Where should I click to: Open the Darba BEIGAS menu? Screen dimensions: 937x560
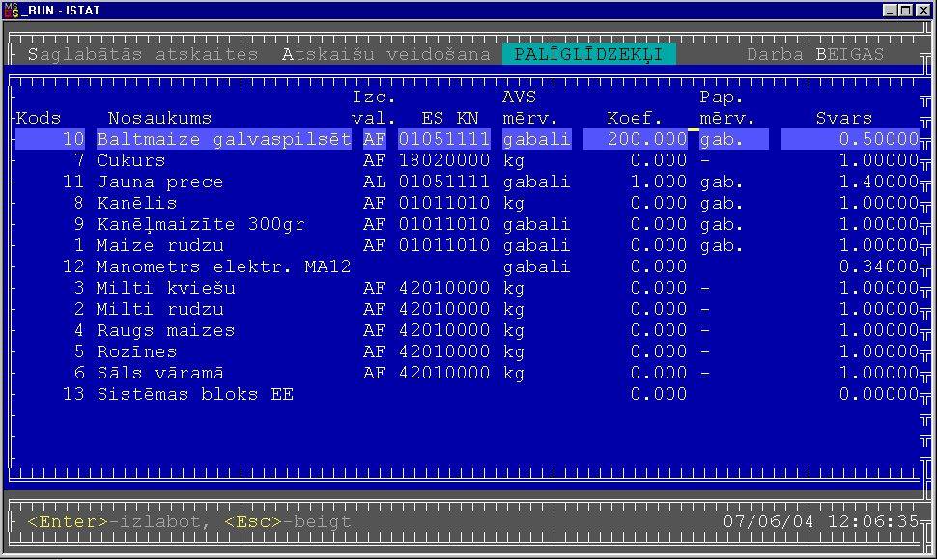pyautogui.click(x=815, y=54)
